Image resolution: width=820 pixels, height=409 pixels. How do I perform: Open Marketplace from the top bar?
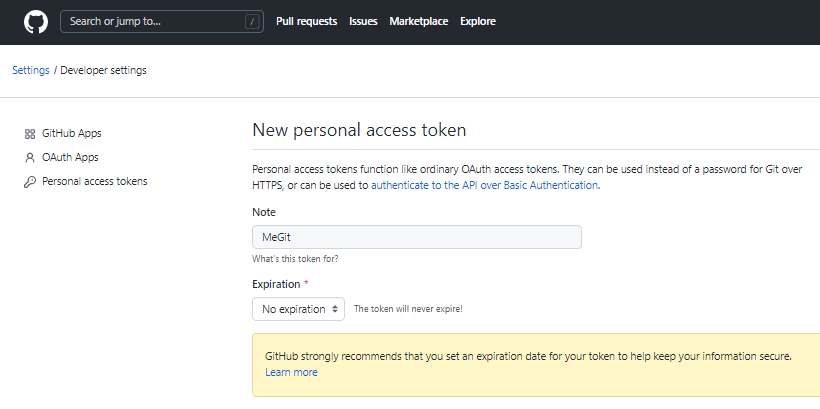click(x=419, y=21)
